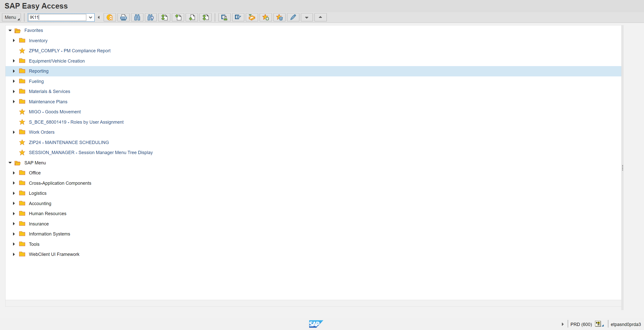Expand the Information Systems folder
The image size is (644, 330).
point(14,234)
